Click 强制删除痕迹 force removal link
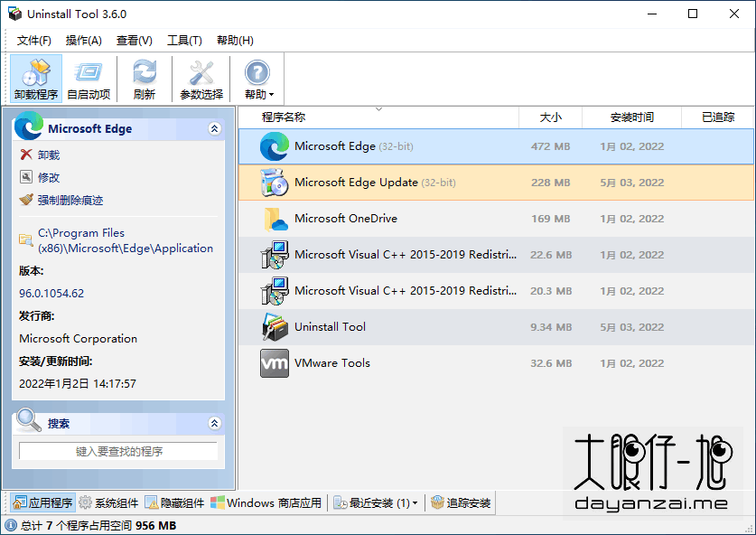The image size is (756, 535). [70, 201]
